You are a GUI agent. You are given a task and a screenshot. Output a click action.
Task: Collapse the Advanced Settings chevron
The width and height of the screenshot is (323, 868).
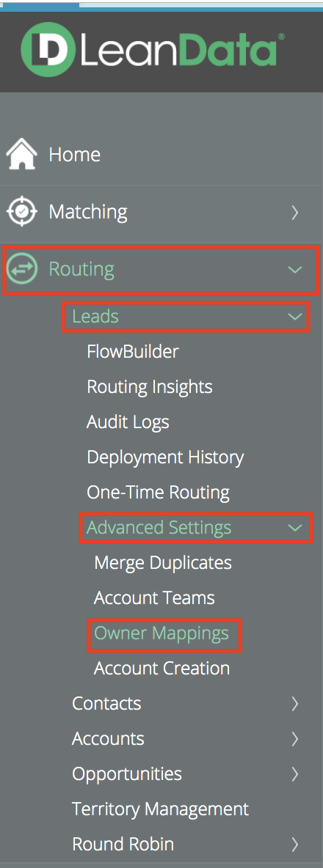point(295,528)
